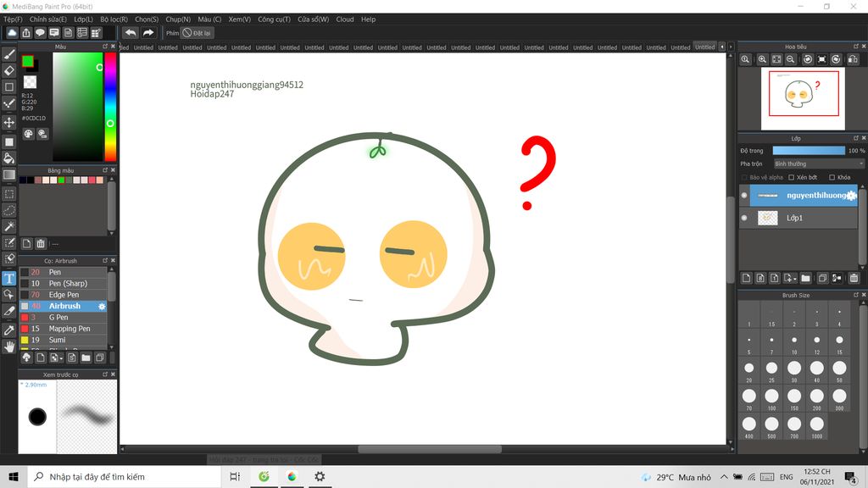This screenshot has height=488, width=868.
Task: Select the Move tool
Action: 8,122
